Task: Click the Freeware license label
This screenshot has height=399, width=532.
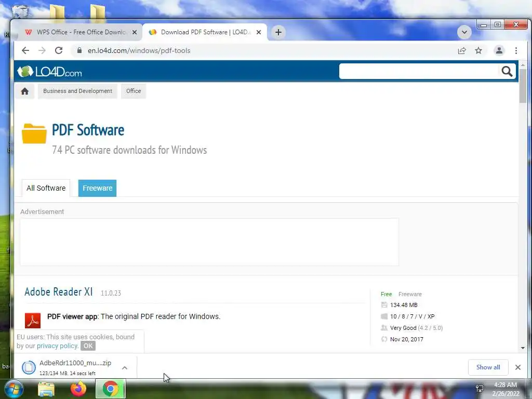Action: (410, 294)
